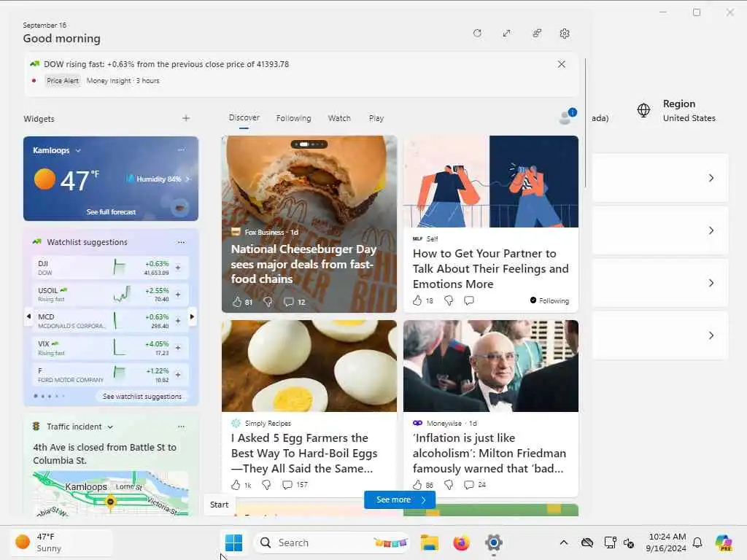Dislike the Self partner feelings article
747x560 pixels.
(449, 300)
